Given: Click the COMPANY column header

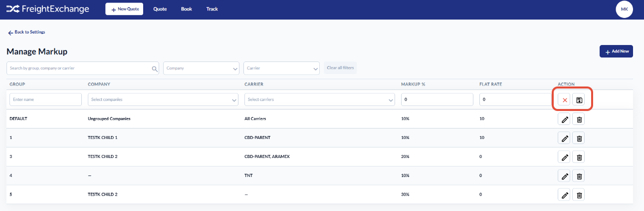Looking at the screenshot, I should click(x=99, y=84).
